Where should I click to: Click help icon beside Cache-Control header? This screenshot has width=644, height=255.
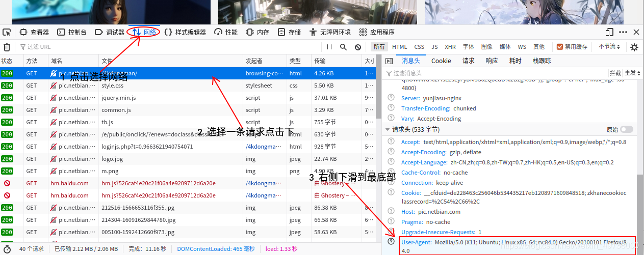pyautogui.click(x=391, y=172)
